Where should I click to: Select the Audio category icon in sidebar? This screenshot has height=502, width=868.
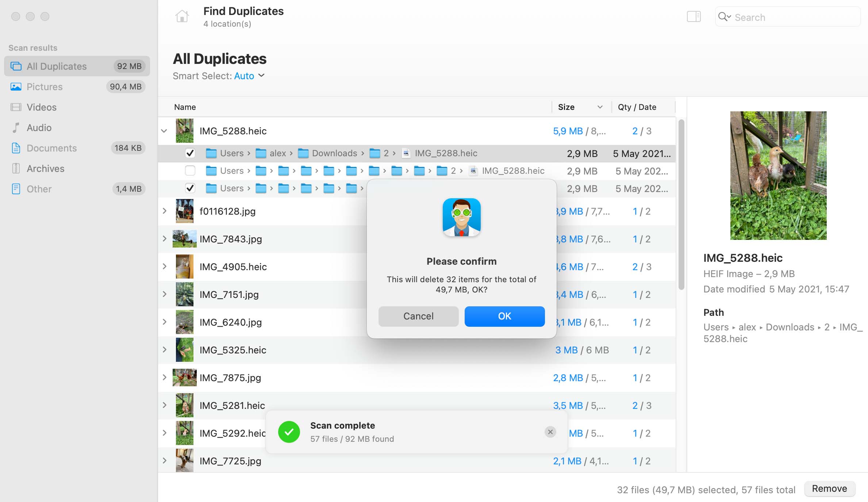[x=15, y=127]
